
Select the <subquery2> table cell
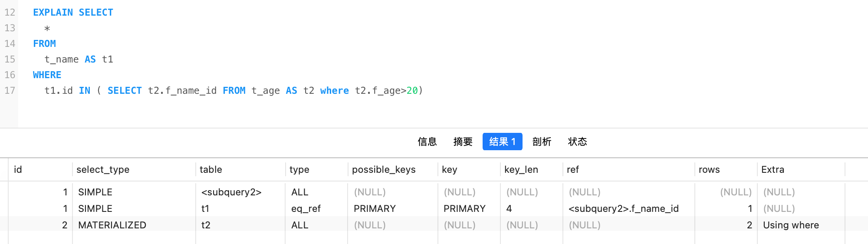231,192
